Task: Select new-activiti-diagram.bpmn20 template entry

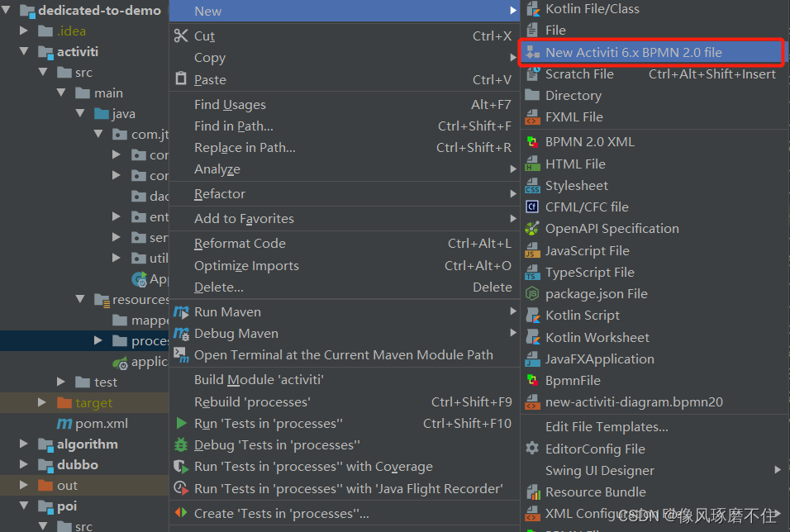Action: 654,402
